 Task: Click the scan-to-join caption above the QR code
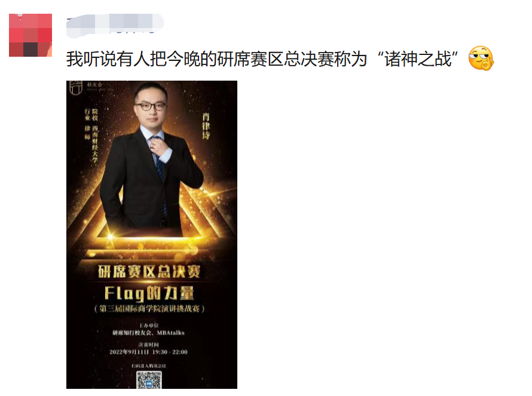click(x=149, y=366)
